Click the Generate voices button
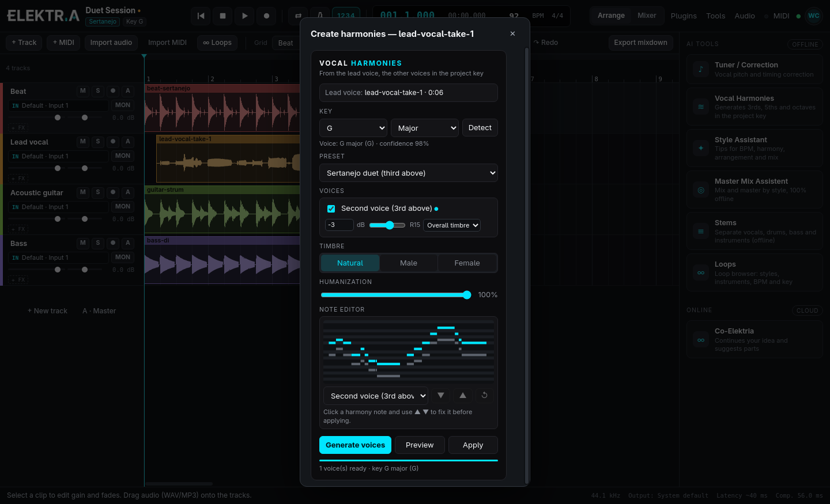Image resolution: width=830 pixels, height=504 pixels. pyautogui.click(x=355, y=445)
